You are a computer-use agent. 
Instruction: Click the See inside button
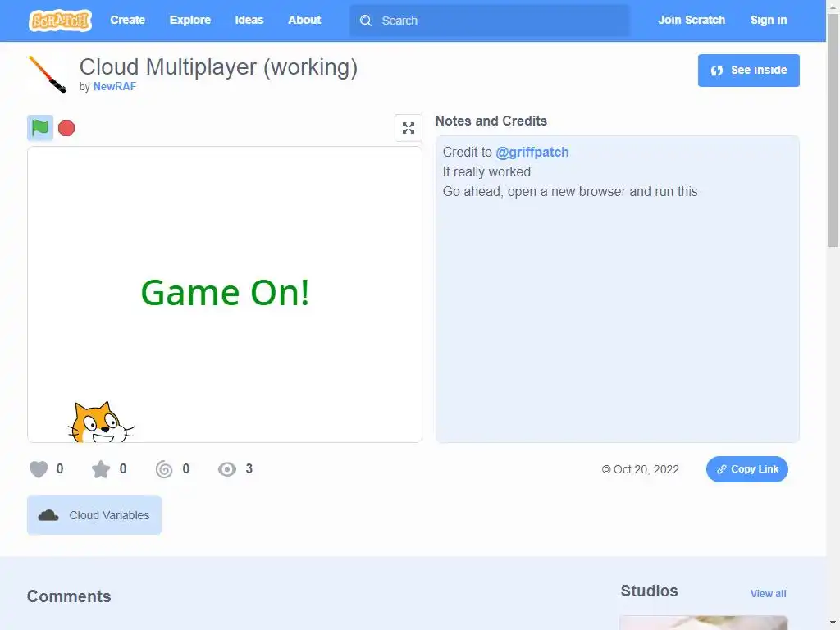[x=748, y=71]
